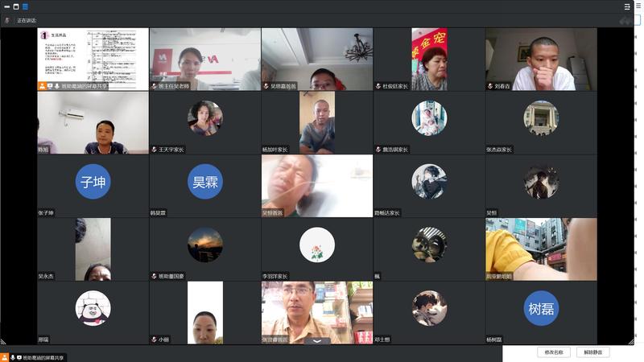Select the 昊霖 avatar tile

[x=204, y=182]
